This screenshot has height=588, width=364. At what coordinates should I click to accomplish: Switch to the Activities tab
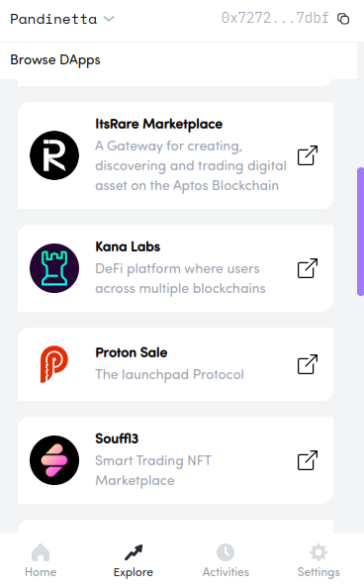[x=226, y=560]
